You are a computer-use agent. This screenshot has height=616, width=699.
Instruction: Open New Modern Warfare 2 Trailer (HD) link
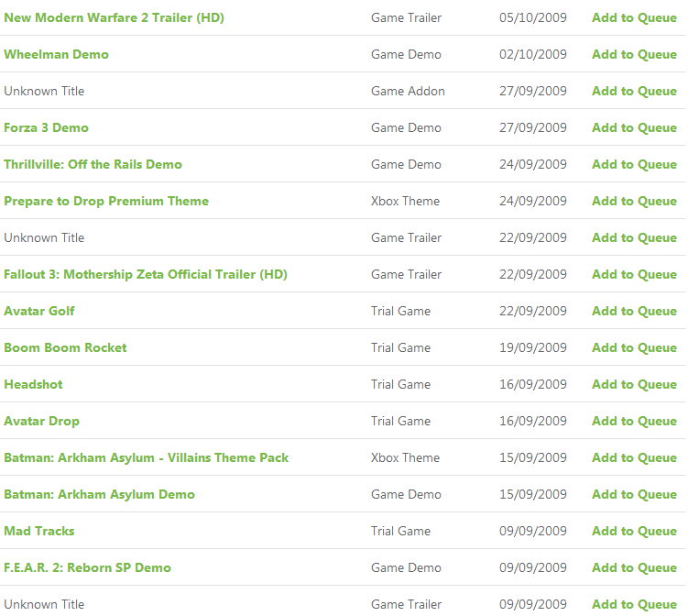tap(114, 17)
